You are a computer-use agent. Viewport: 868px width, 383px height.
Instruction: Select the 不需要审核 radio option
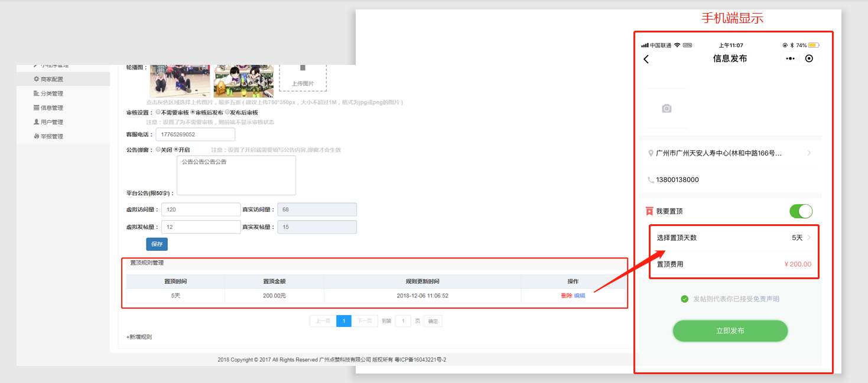tap(158, 112)
